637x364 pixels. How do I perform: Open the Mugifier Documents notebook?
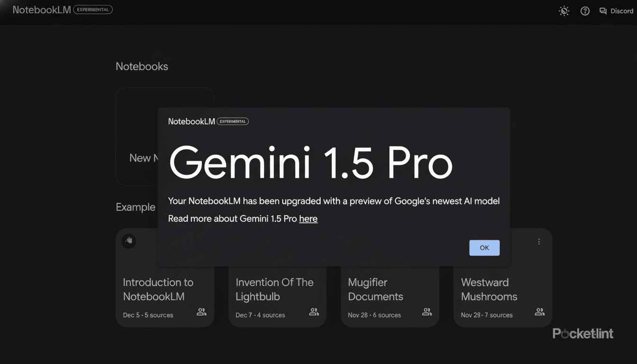pos(375,289)
